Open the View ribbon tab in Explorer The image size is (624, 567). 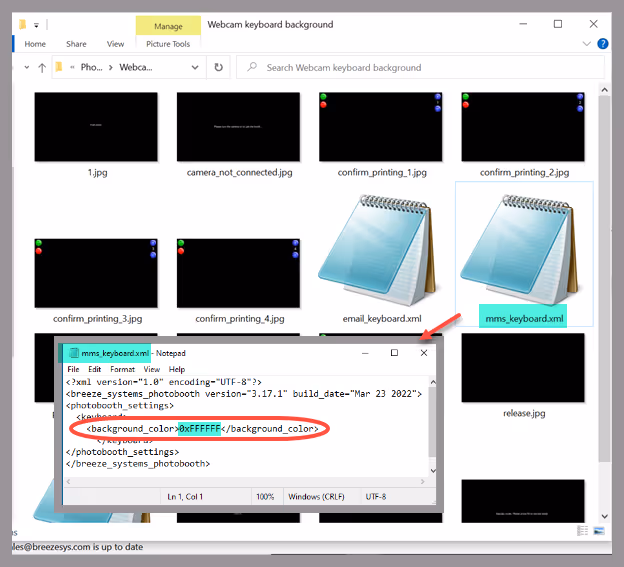[x=115, y=44]
